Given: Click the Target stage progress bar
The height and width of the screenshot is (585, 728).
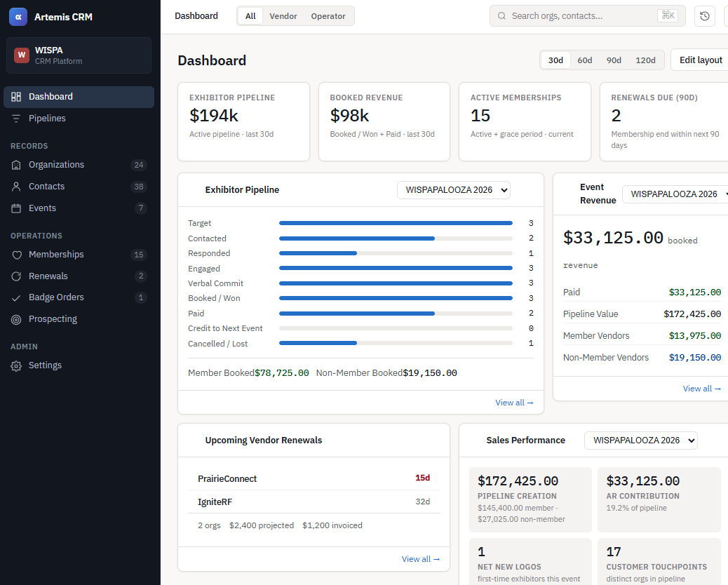Looking at the screenshot, I should tap(396, 223).
